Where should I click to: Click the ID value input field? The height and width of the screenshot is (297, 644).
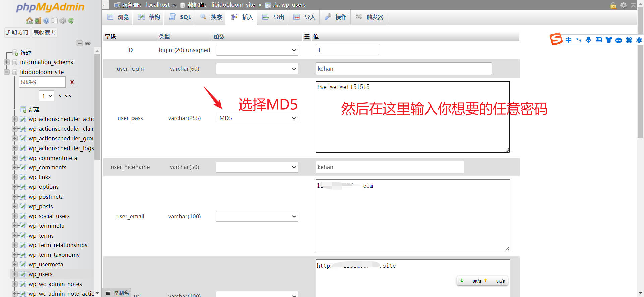click(348, 50)
